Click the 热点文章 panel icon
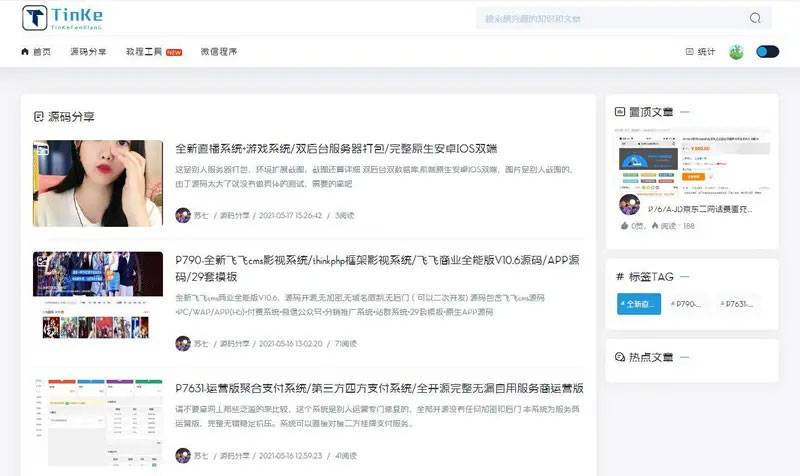 pos(620,357)
